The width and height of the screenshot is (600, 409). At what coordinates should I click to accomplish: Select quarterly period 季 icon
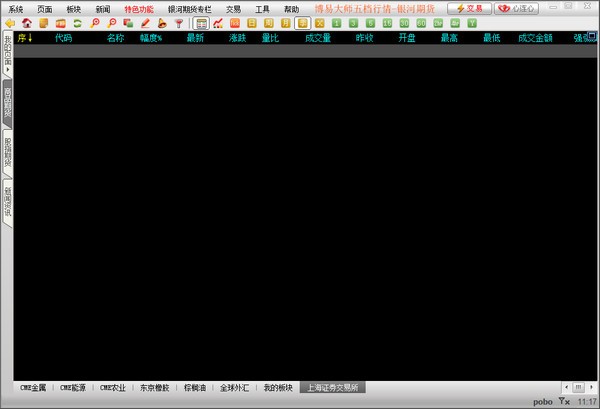tap(303, 23)
